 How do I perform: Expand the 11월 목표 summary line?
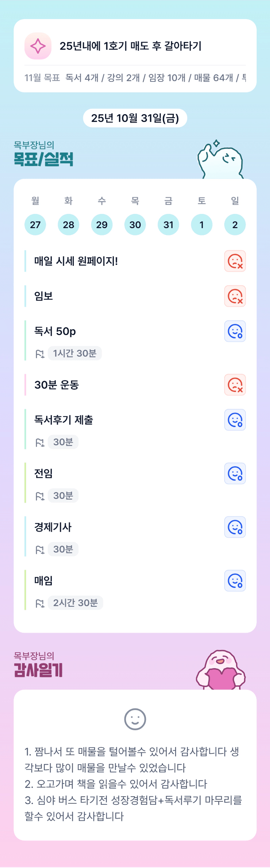[135, 78]
